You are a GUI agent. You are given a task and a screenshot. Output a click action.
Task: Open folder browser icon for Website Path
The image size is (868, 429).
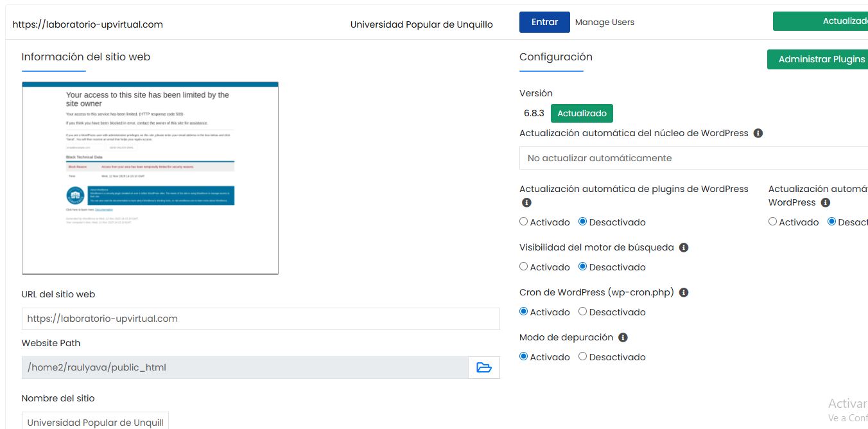(x=484, y=368)
